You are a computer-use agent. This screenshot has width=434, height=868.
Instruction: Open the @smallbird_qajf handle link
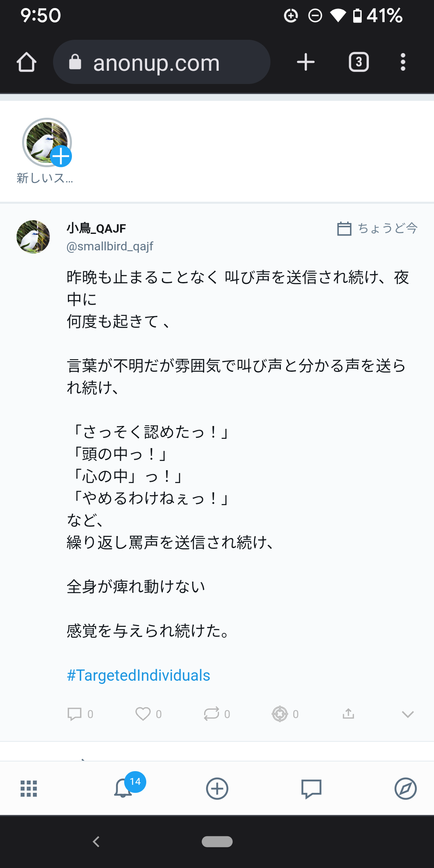pyautogui.click(x=110, y=246)
